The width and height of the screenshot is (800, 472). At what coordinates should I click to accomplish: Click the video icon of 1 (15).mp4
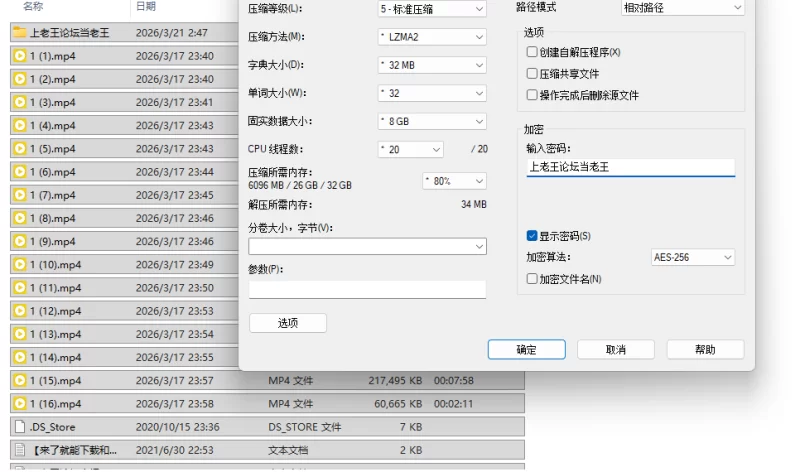coord(19,381)
